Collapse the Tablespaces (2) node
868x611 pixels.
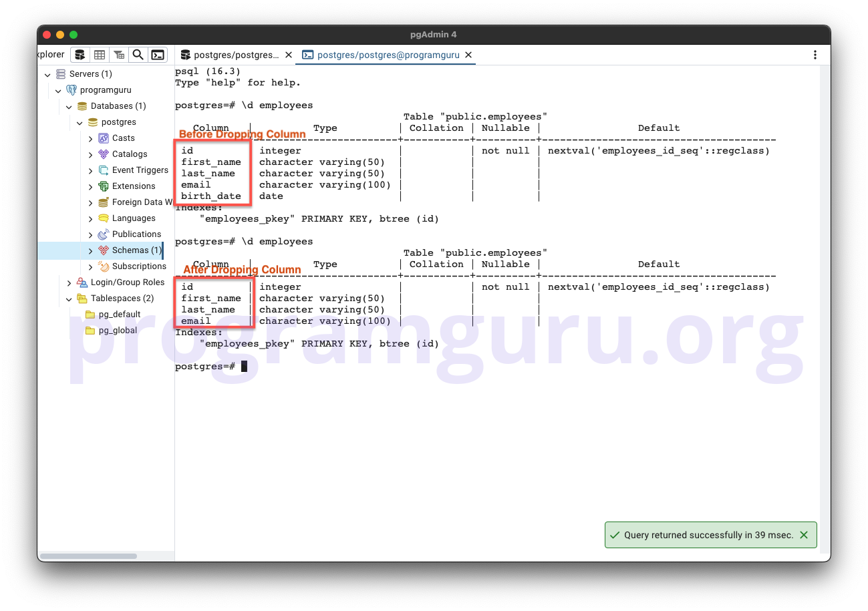coord(69,299)
